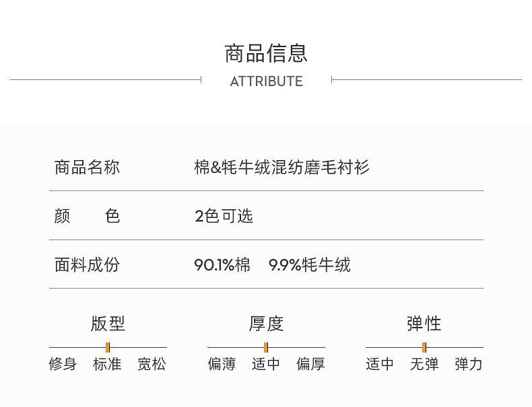
Task: Click the product name 棉&牦牛绒混纺磨毛衬衫
Action: [281, 168]
